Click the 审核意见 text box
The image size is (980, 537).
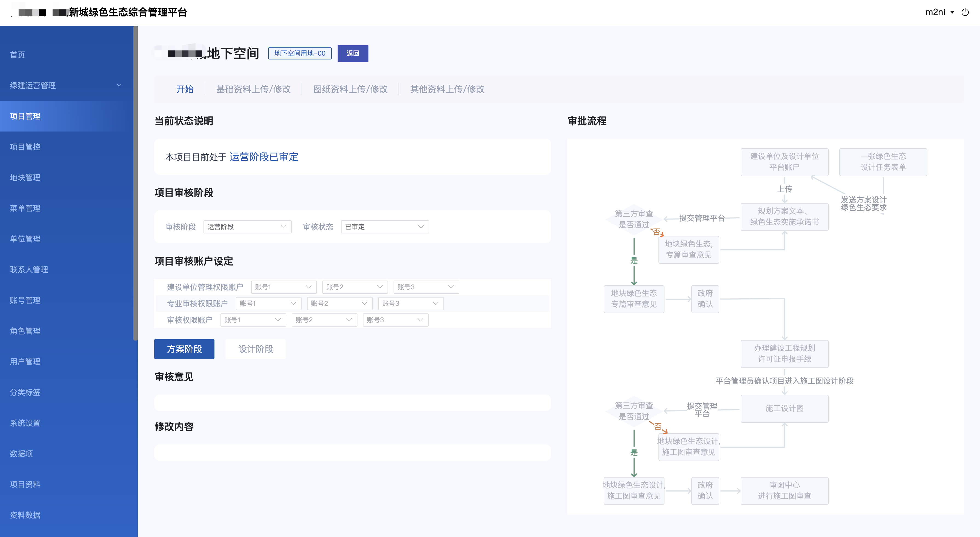click(352, 403)
